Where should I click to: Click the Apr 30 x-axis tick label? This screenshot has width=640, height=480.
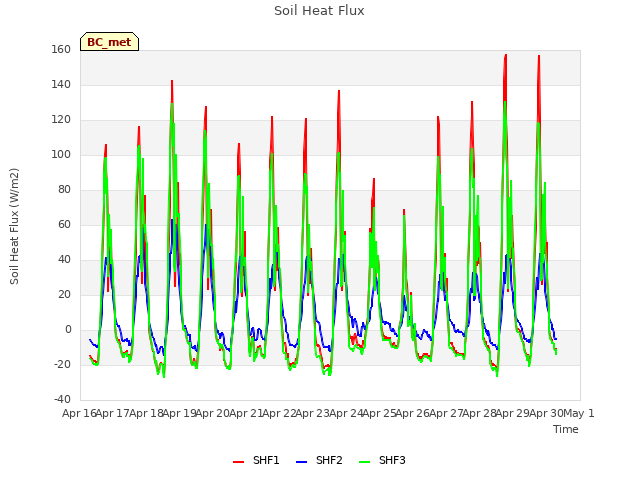[x=546, y=413]
